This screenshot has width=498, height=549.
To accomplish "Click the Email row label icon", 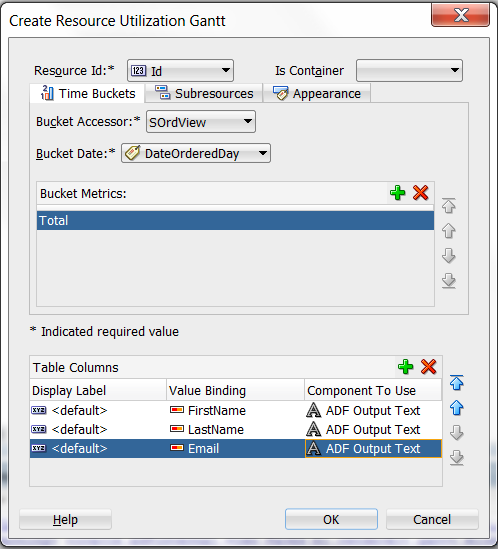I will (x=39, y=448).
